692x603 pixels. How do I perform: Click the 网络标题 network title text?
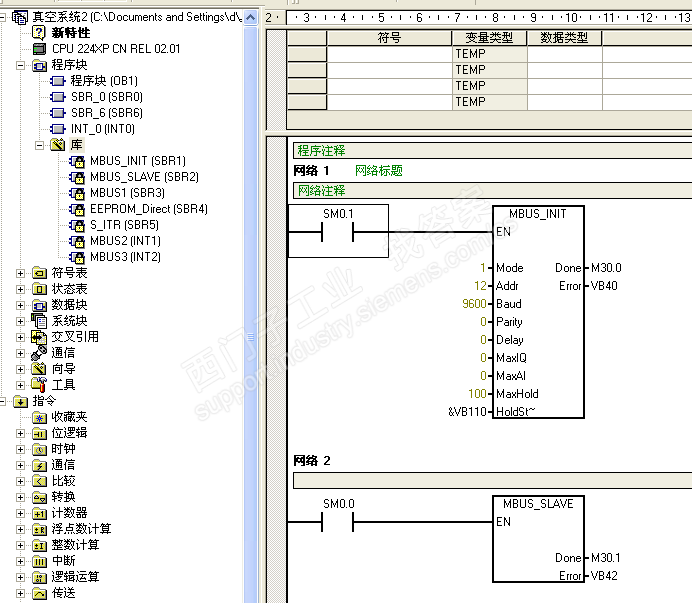click(379, 170)
